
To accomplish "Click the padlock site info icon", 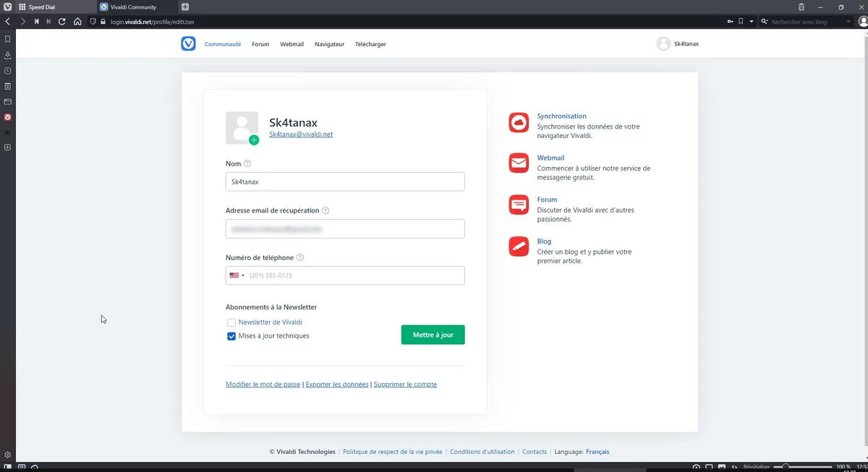I will click(x=103, y=22).
